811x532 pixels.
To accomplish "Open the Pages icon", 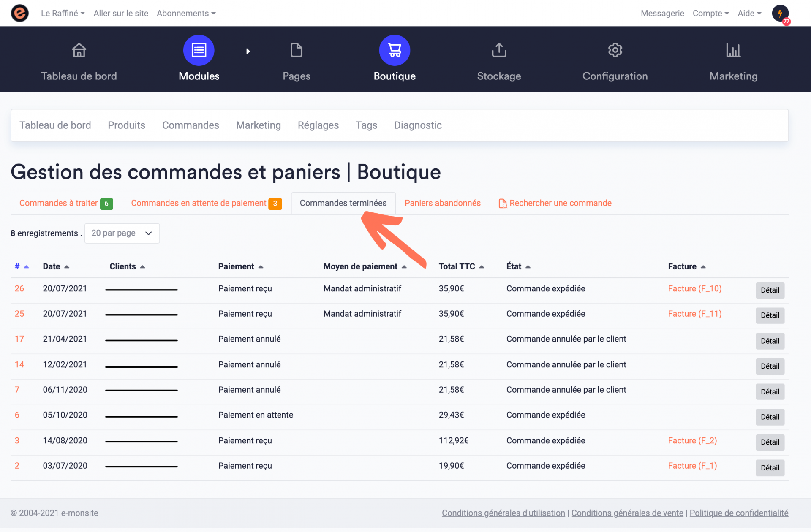I will pos(297,50).
